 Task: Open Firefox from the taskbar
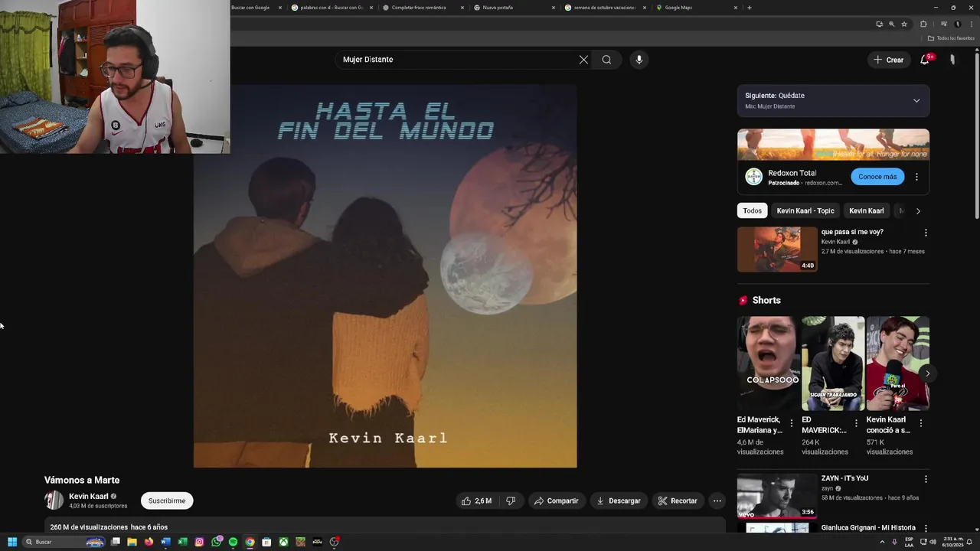coord(149,542)
